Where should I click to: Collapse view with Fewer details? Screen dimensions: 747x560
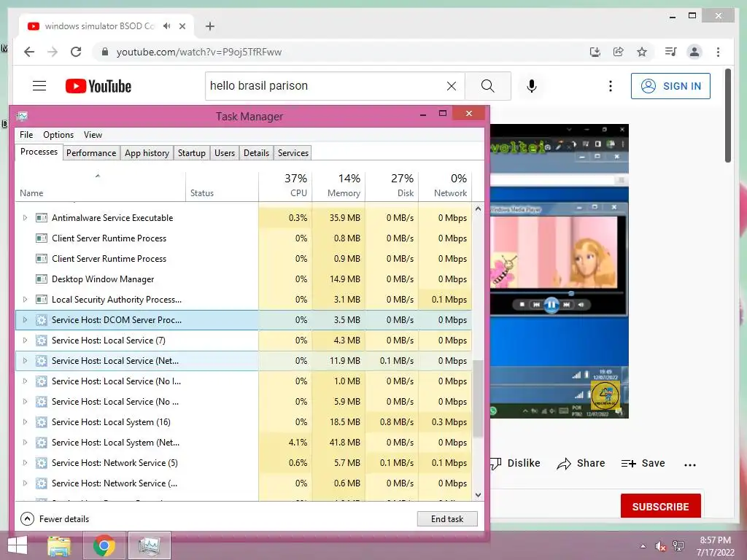(x=55, y=519)
